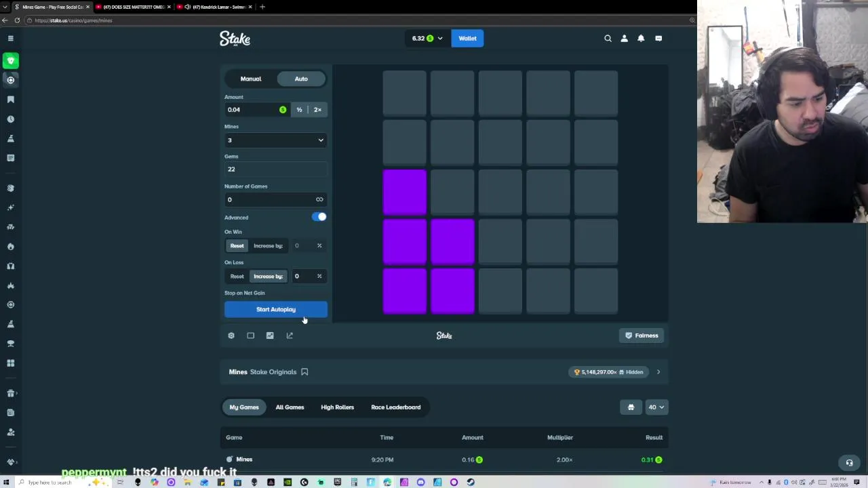Select On Loss Reset option
The width and height of the screenshot is (868, 488).
point(237,277)
